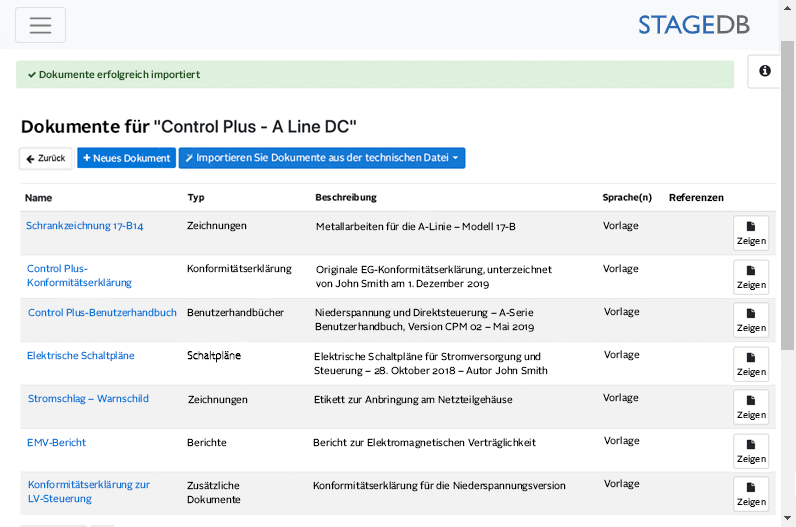The height and width of the screenshot is (527, 796).
Task: Open the Elektrische Schaltpläne link
Action: (x=81, y=356)
